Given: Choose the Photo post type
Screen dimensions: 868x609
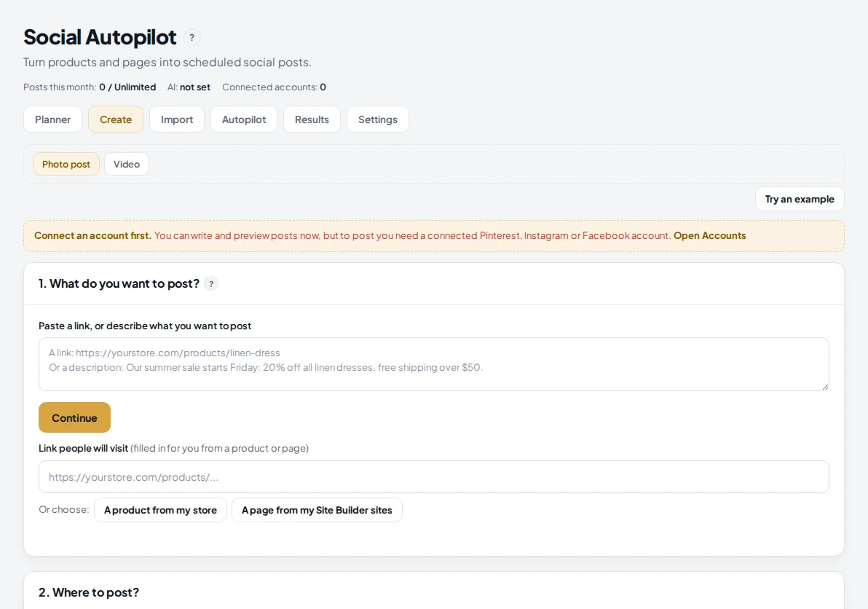Looking at the screenshot, I should (x=66, y=165).
